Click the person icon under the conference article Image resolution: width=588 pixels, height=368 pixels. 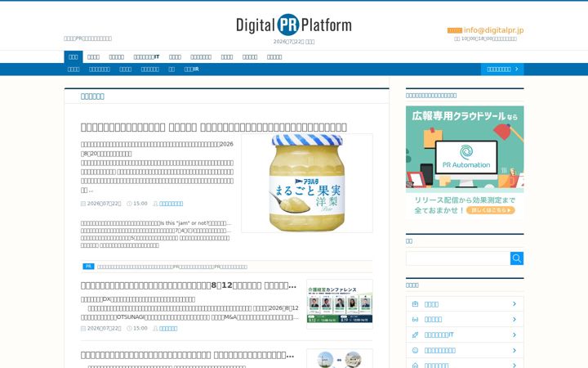pyautogui.click(x=155, y=329)
